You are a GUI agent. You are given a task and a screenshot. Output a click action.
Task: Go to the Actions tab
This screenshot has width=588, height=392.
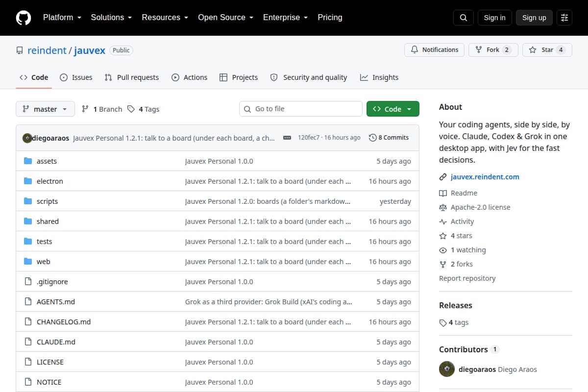[x=189, y=77]
